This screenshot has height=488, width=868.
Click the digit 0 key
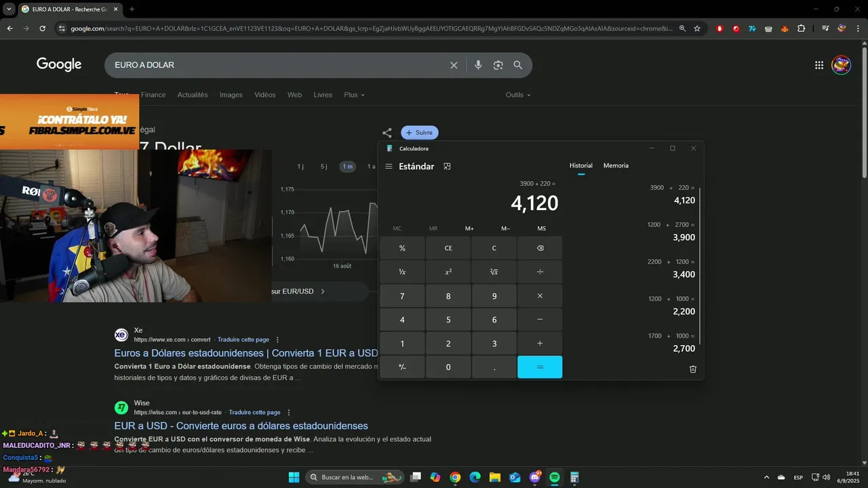pos(448,367)
